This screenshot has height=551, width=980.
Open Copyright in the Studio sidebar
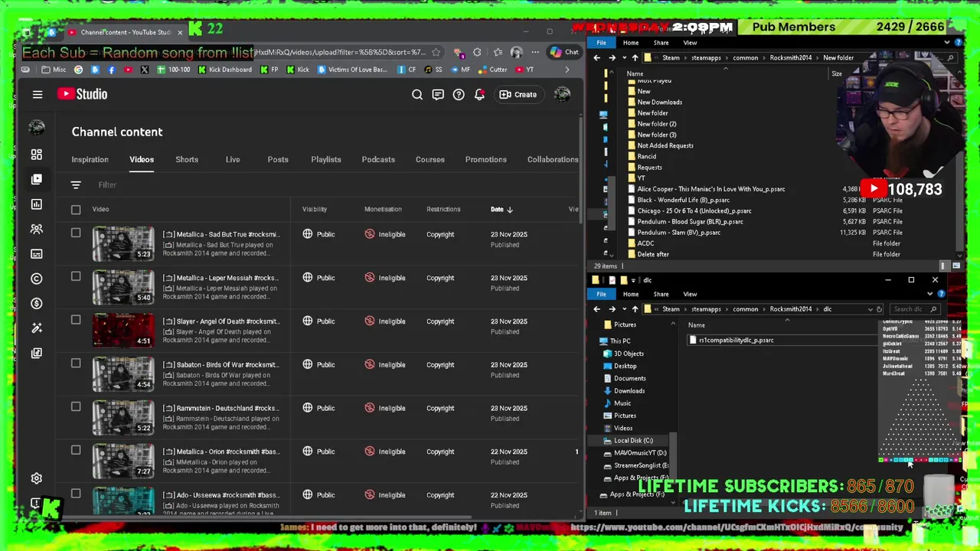(37, 279)
